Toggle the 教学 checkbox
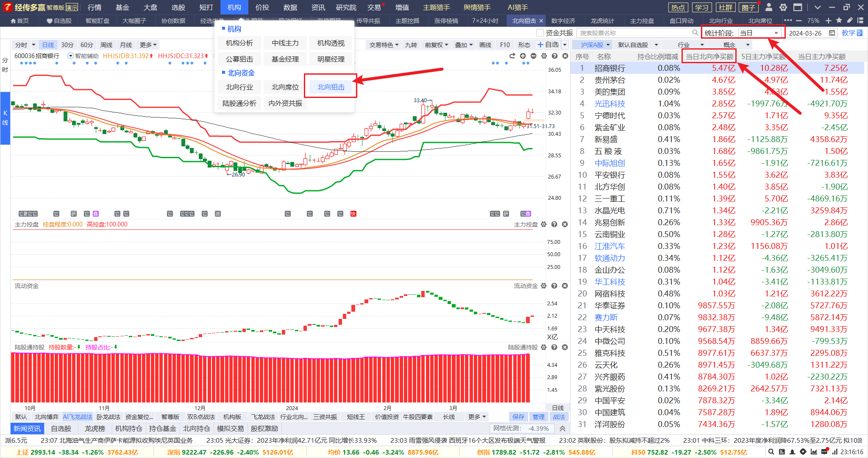868x458 pixels. [860, 33]
